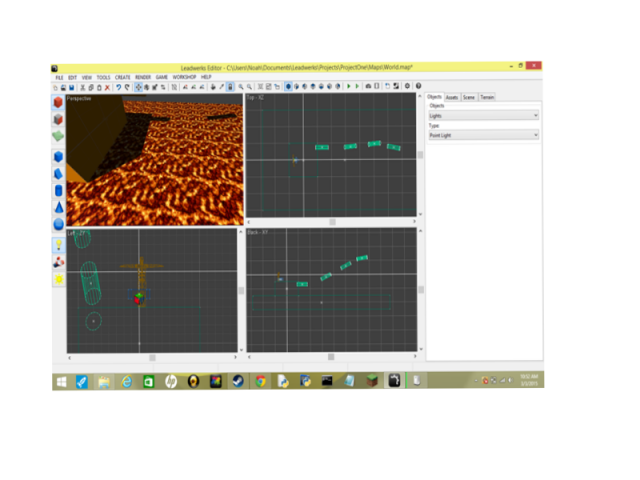The image size is (640, 480).
Task: Click the light bulb tool in sidebar
Action: (x=58, y=243)
